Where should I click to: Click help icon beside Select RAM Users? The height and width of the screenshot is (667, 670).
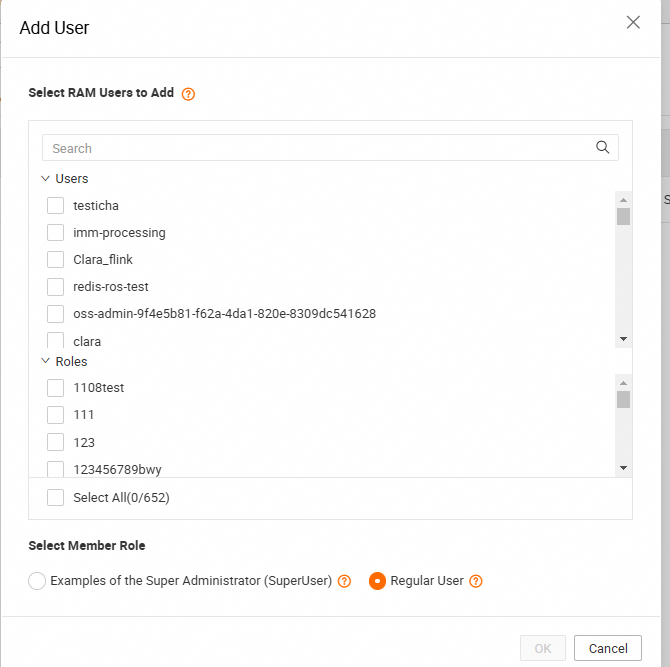[x=188, y=94]
